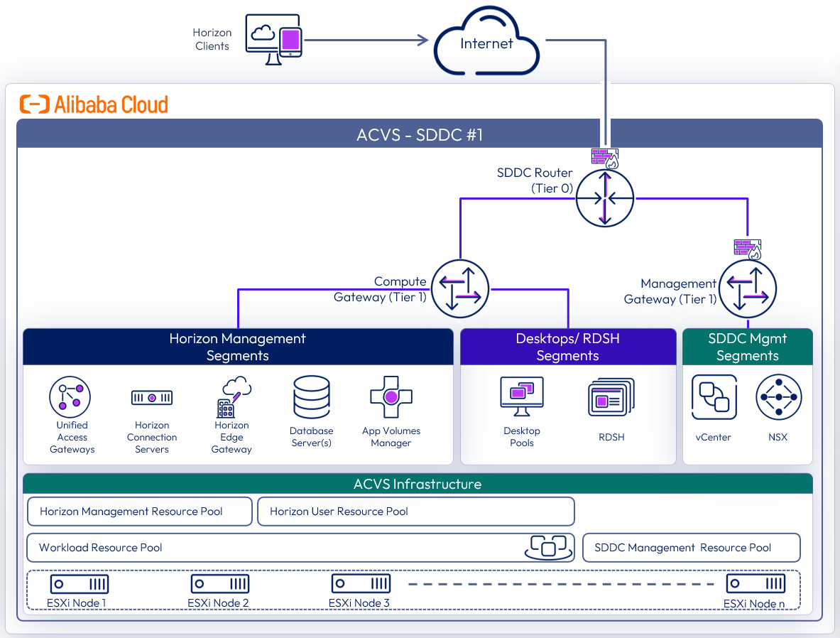Click the vCenter icon
The height and width of the screenshot is (638, 840).
(714, 397)
